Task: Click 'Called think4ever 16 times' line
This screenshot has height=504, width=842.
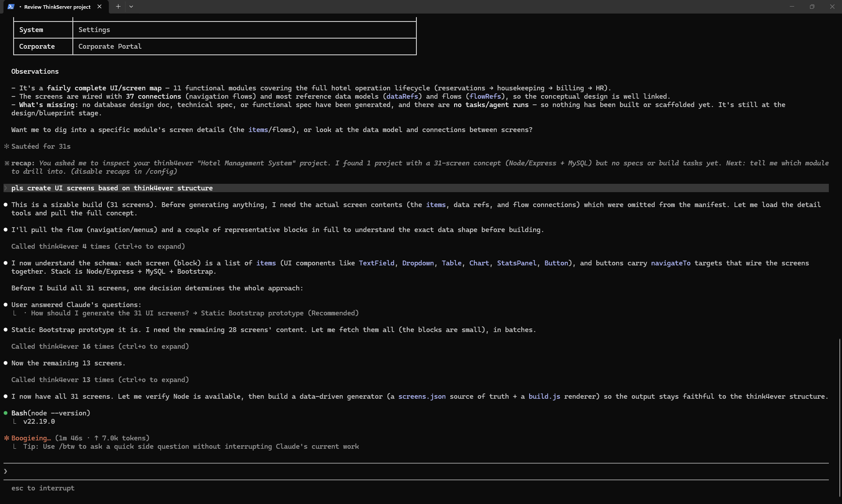Action: pyautogui.click(x=100, y=347)
